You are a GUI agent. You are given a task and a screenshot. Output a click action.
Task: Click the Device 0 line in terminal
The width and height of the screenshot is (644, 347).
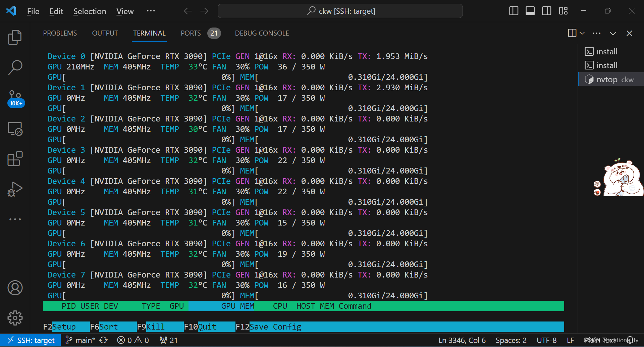(x=237, y=56)
